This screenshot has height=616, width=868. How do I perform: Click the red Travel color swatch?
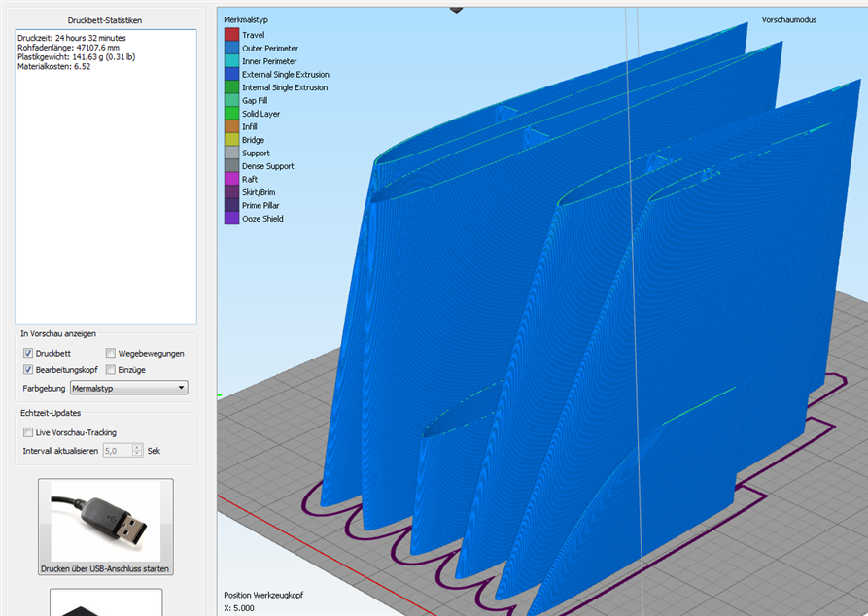[x=231, y=35]
